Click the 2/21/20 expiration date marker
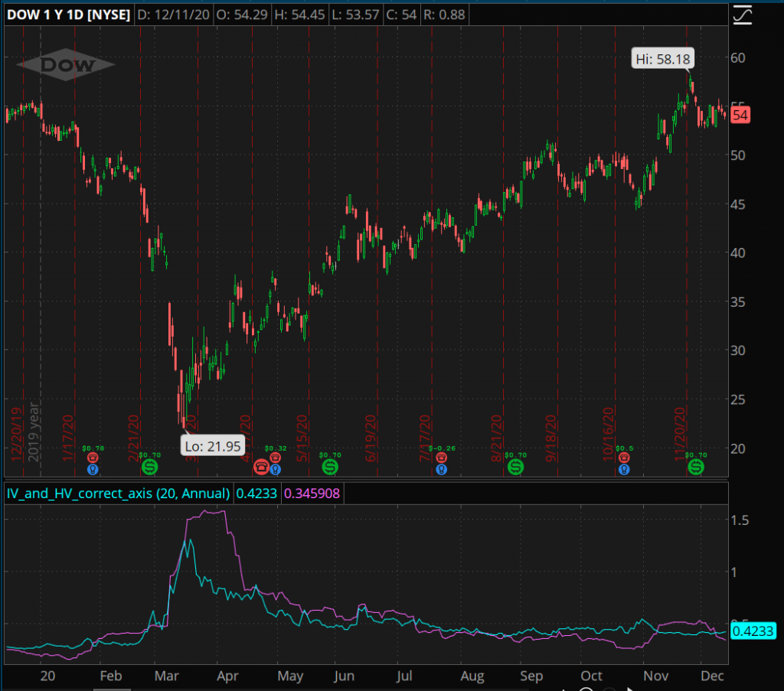Viewport: 784px width, 691px height. tap(134, 438)
